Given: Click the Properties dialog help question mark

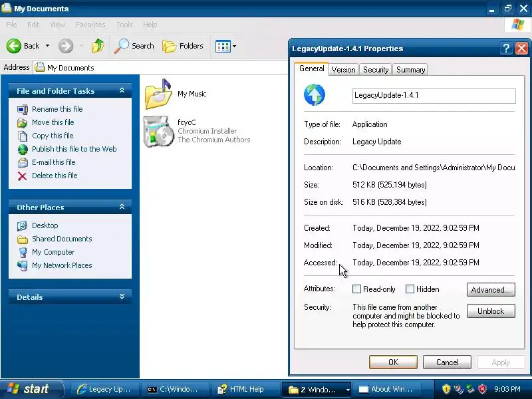Looking at the screenshot, I should (x=506, y=49).
